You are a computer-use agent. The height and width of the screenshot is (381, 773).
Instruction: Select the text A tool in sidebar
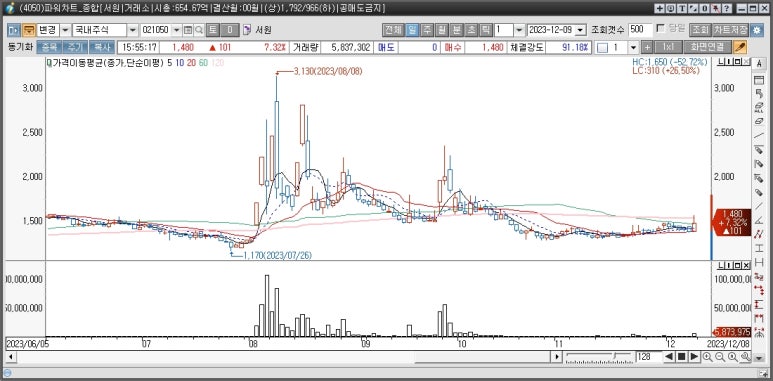pyautogui.click(x=759, y=65)
